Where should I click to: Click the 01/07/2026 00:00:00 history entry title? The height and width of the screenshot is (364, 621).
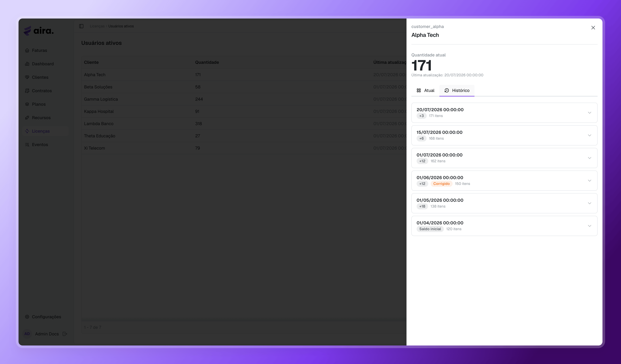pos(439,155)
